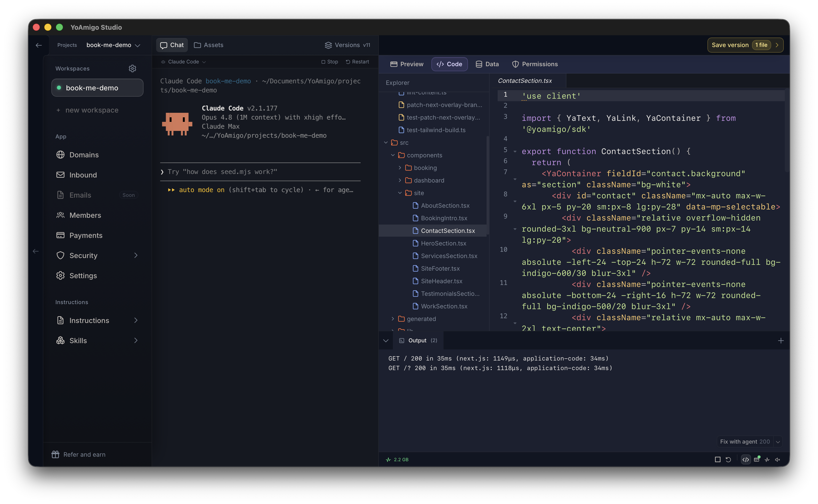818x504 pixels.
Task: Stop the Claude Code session
Action: coord(329,62)
